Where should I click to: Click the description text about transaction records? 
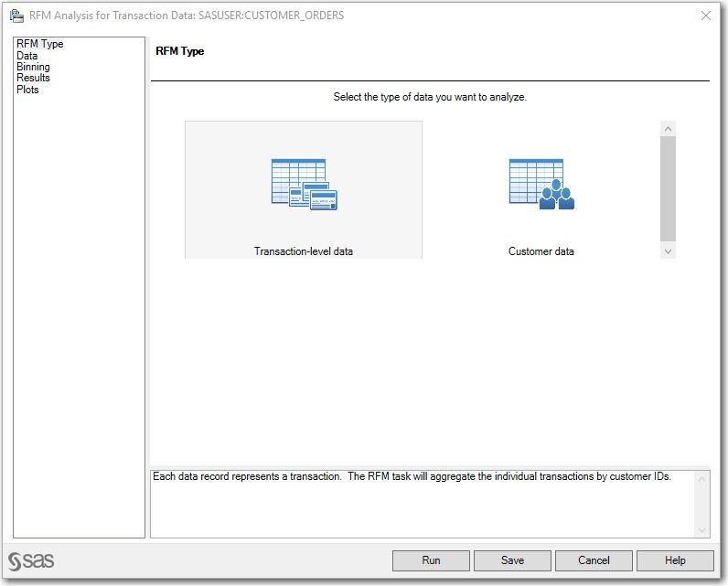(x=412, y=476)
